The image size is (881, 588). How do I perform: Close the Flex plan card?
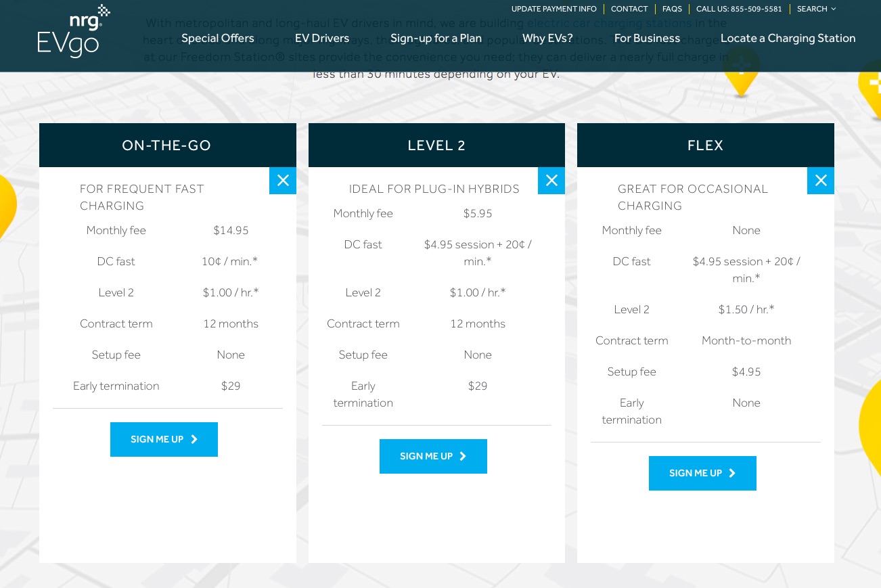point(820,181)
